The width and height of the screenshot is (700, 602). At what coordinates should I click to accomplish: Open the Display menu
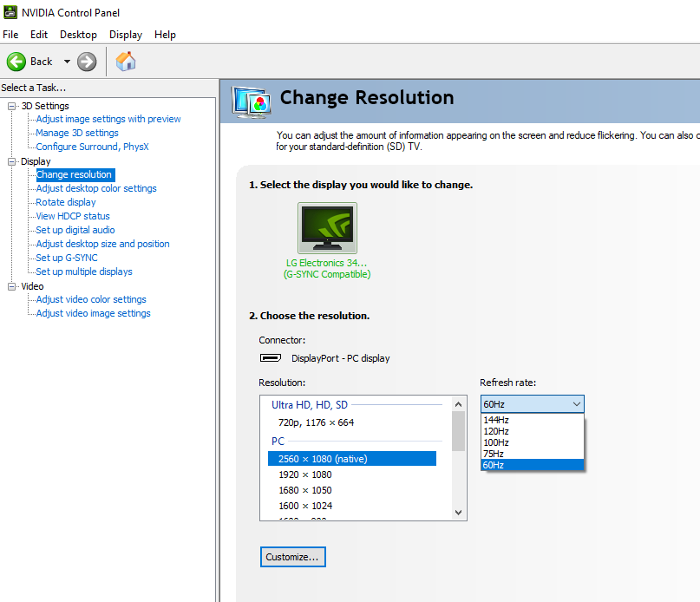(x=126, y=35)
